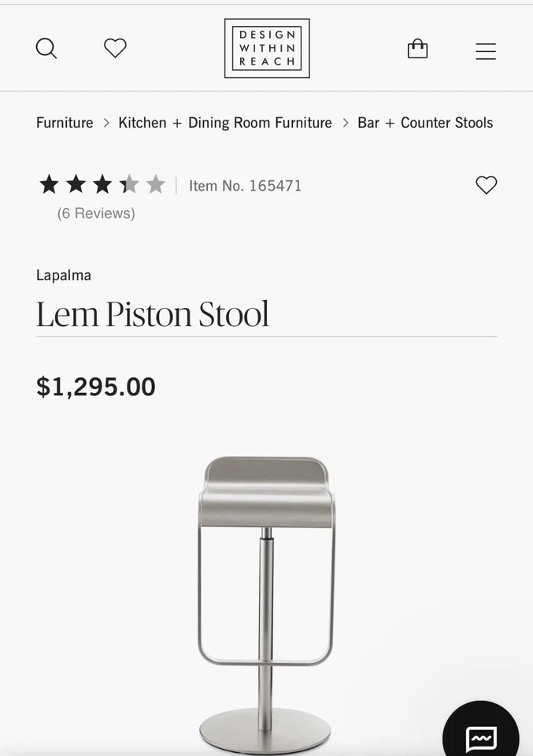Image resolution: width=533 pixels, height=756 pixels.
Task: Open Kitchen + Dining Room Furniture breadcrumb
Action: 225,123
